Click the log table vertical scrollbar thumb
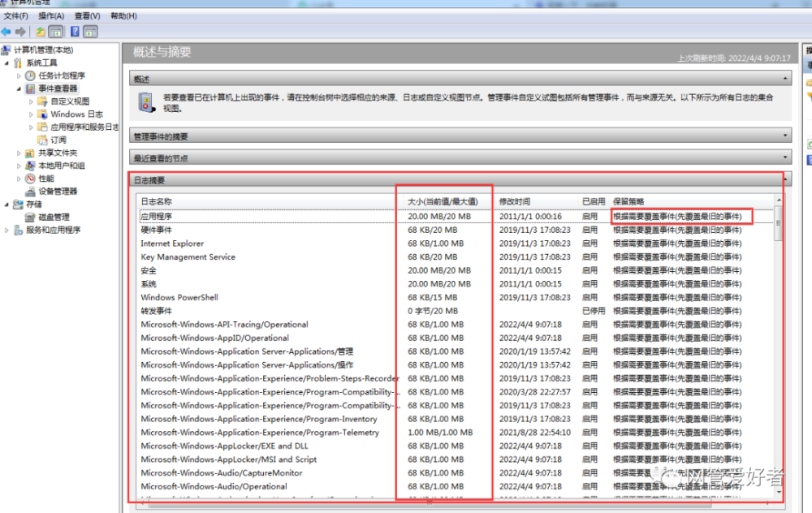 pos(779,223)
